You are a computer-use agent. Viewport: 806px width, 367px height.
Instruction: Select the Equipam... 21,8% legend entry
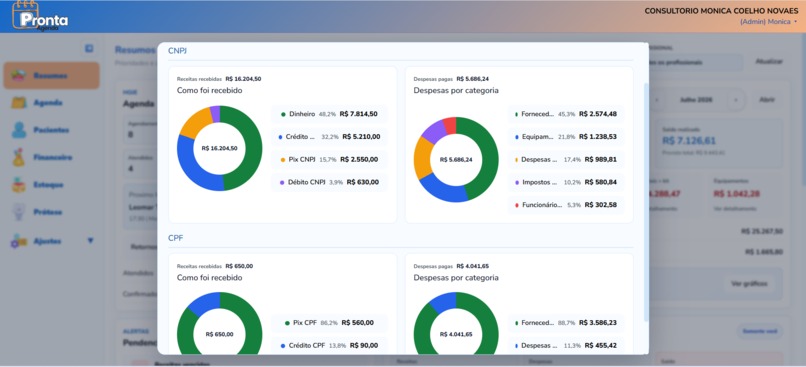pyautogui.click(x=566, y=137)
